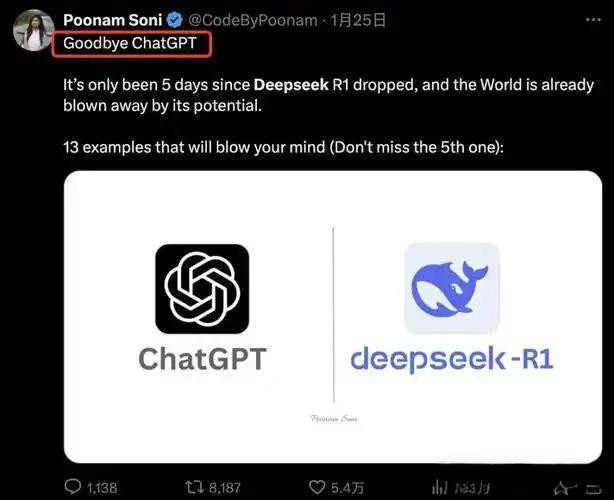
Task: Click the reply comment icon
Action: pos(73,487)
